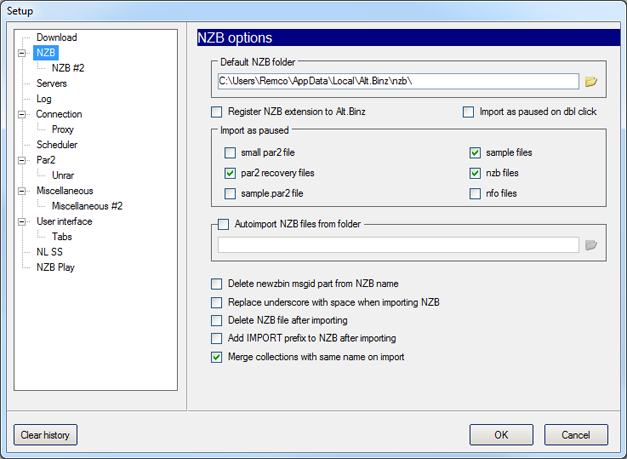Toggle Autoimport NZB files from folder
This screenshot has height=459, width=627.
223,224
